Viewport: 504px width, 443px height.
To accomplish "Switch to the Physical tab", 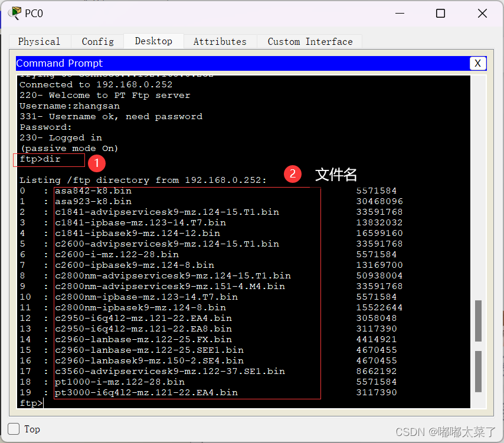I will pos(39,41).
